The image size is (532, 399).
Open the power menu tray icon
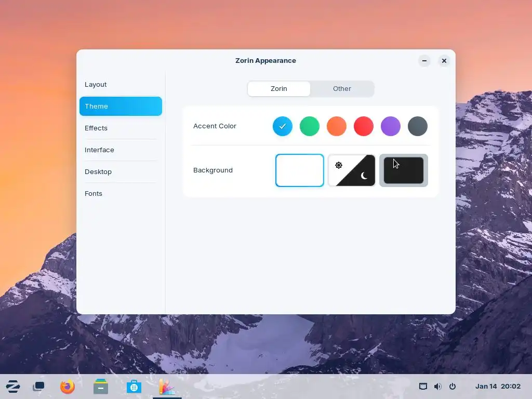click(453, 387)
